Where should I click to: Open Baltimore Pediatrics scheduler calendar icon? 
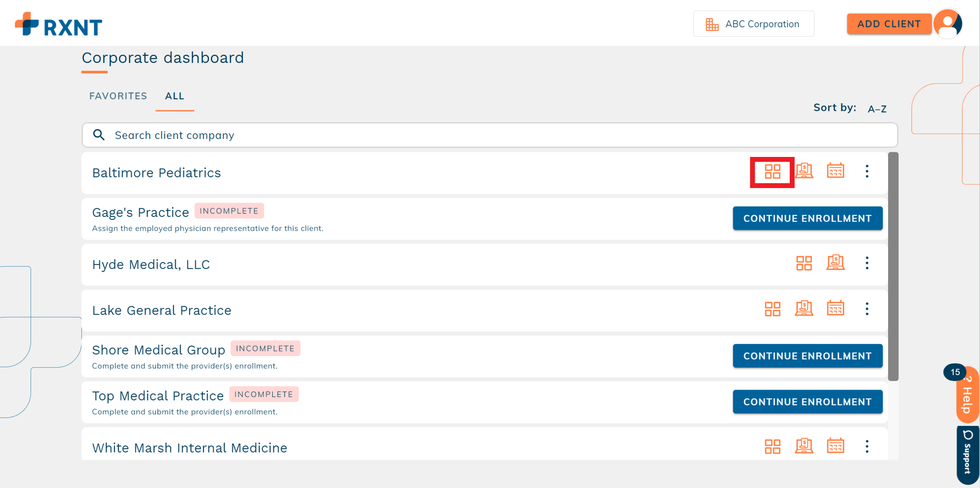coord(835,171)
